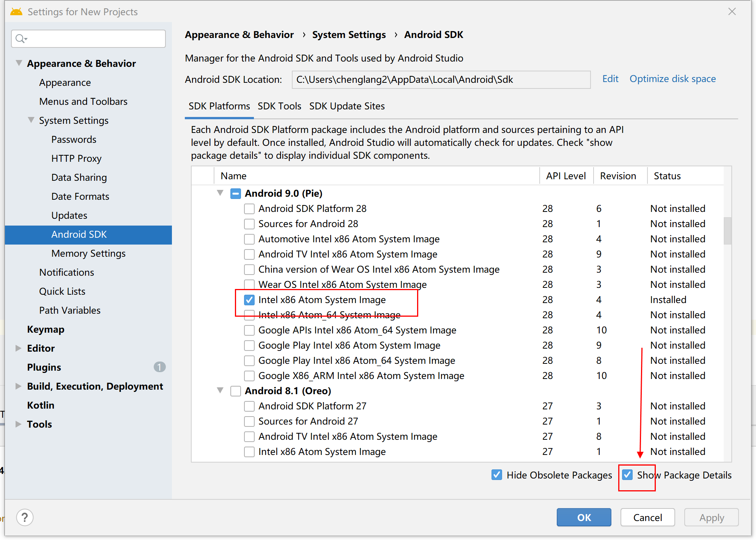756x540 pixels.
Task: Check Google APIs Intel x86 Atom_64 System Image
Action: 249,330
